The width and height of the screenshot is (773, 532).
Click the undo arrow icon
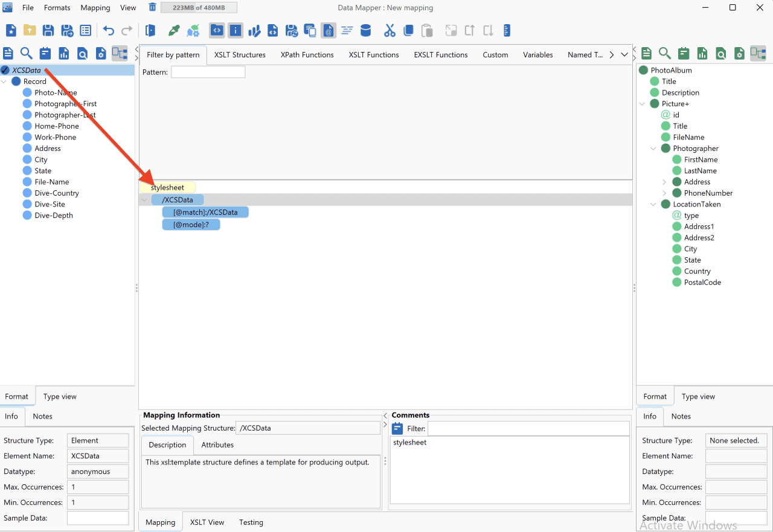tap(109, 30)
